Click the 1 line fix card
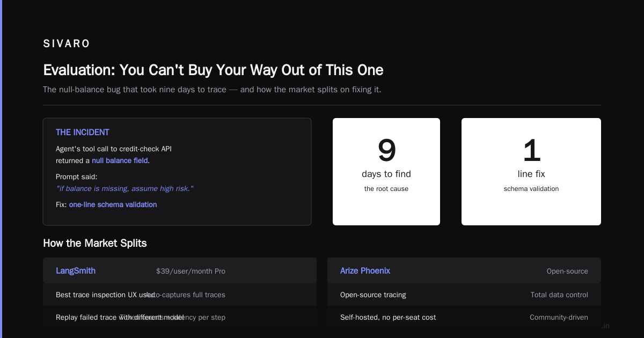644x338 pixels. (531, 172)
